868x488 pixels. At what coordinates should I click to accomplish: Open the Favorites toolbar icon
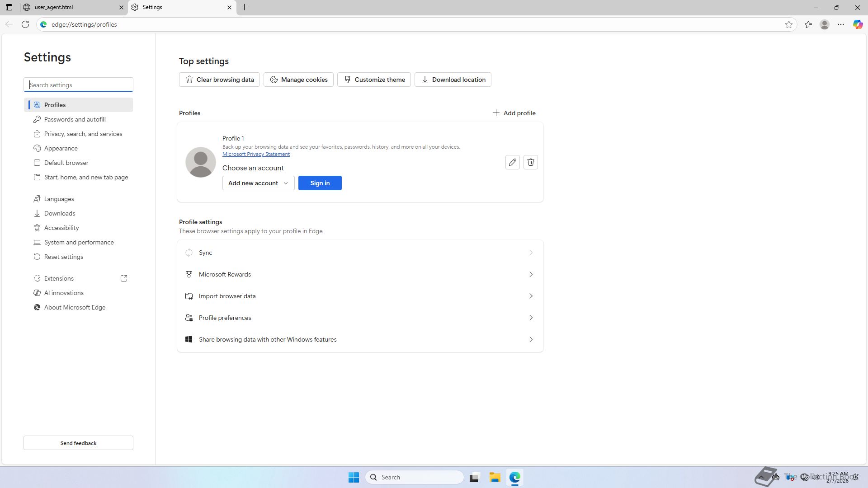pyautogui.click(x=808, y=24)
